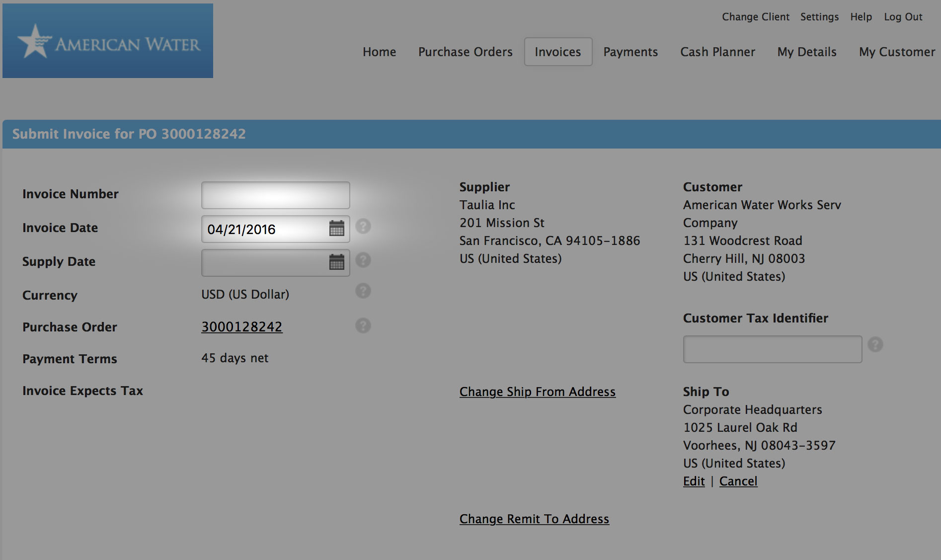Open the Cash Planner tab

click(x=717, y=52)
